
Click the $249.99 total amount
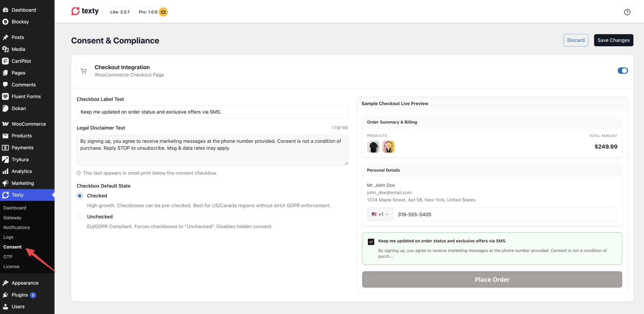click(606, 146)
